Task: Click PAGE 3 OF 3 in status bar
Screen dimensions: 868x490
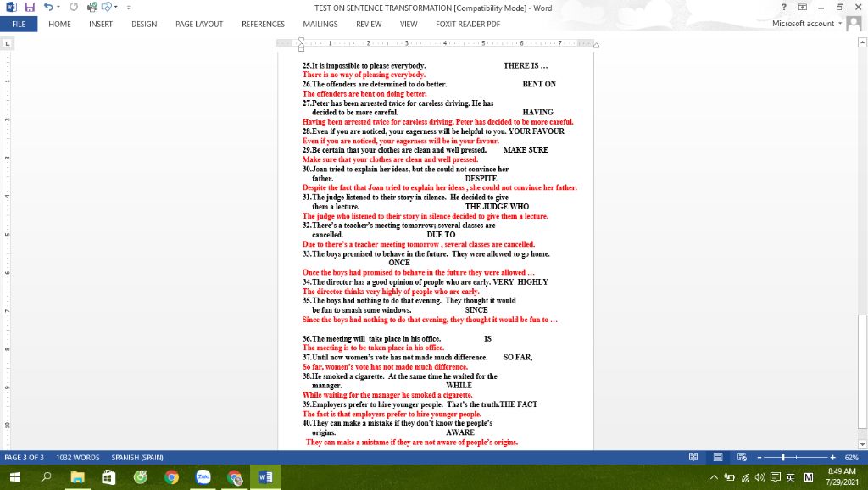Action: 24,457
